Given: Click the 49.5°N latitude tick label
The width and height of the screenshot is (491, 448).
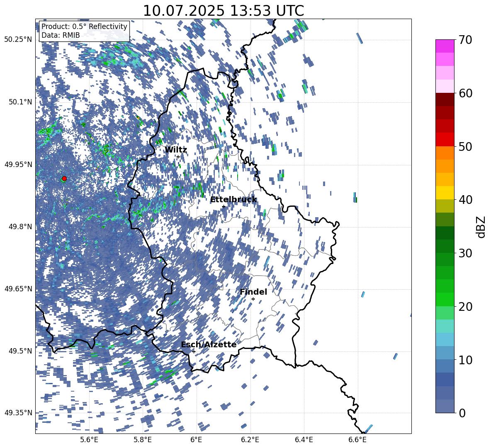Looking at the screenshot, I should (x=21, y=351).
